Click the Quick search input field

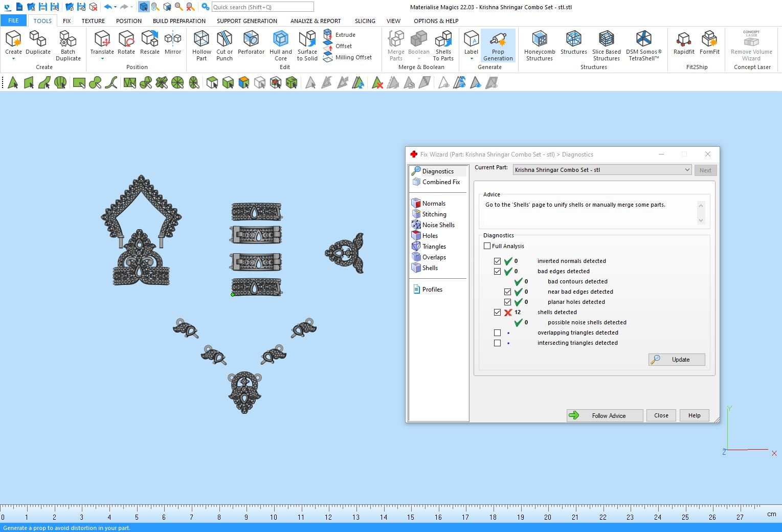point(262,7)
